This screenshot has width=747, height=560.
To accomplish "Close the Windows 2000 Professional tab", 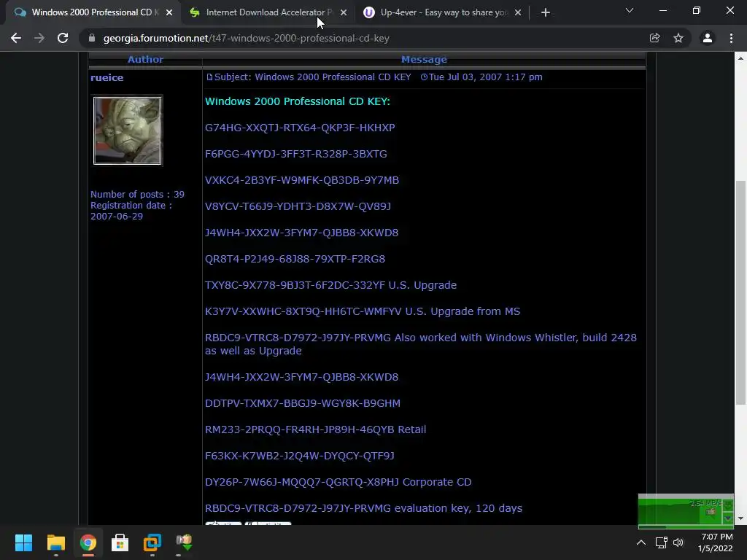I will pos(169,12).
